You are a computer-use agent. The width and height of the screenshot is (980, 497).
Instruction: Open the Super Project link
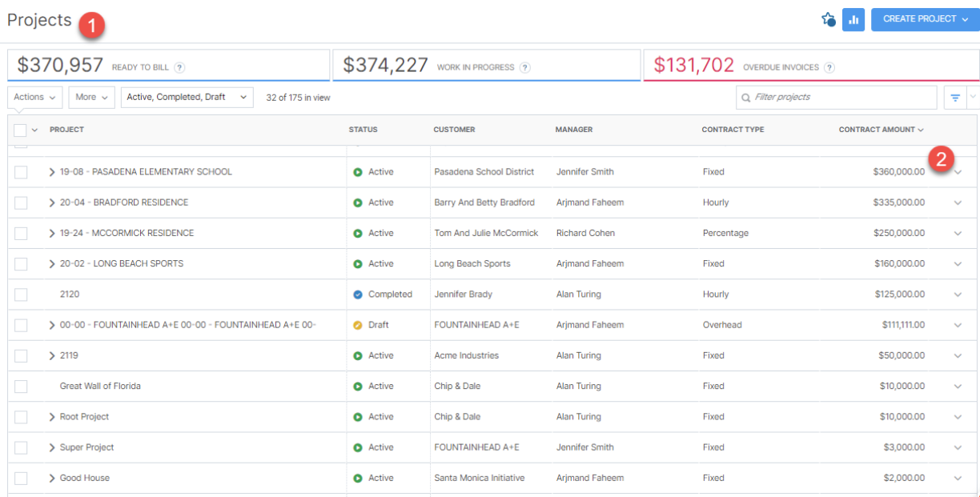[x=87, y=447]
